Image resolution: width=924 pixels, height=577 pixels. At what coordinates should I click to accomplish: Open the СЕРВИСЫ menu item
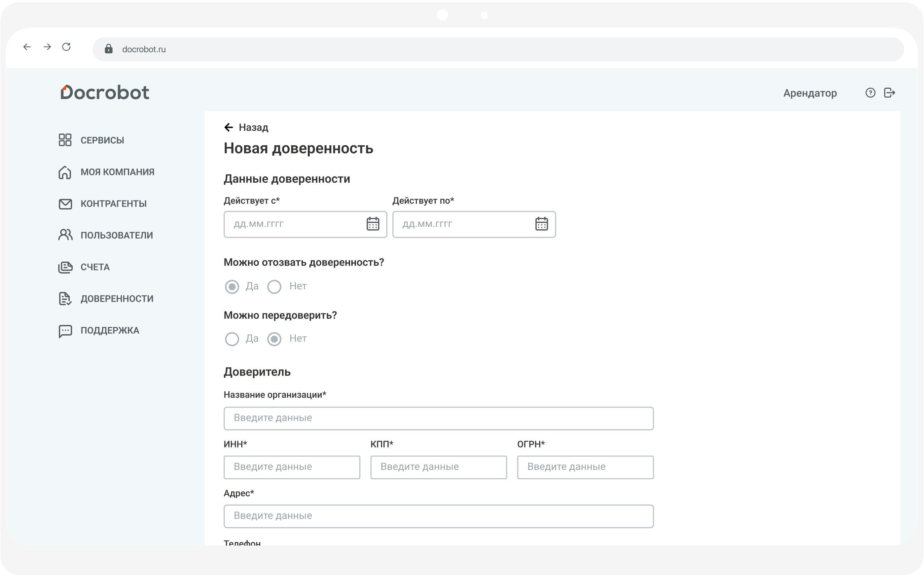click(x=102, y=140)
